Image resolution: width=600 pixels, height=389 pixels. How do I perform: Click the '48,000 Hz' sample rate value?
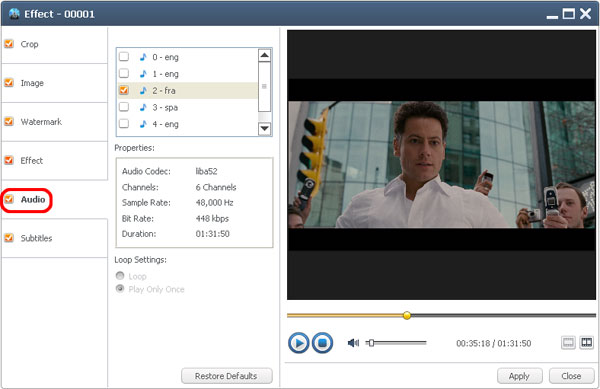pyautogui.click(x=214, y=203)
